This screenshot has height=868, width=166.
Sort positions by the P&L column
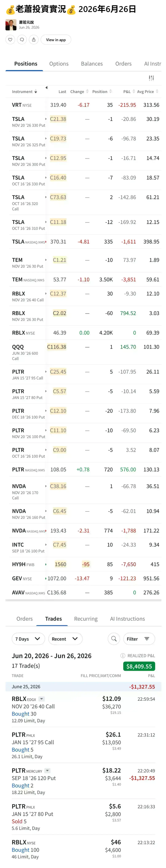pos(129,92)
